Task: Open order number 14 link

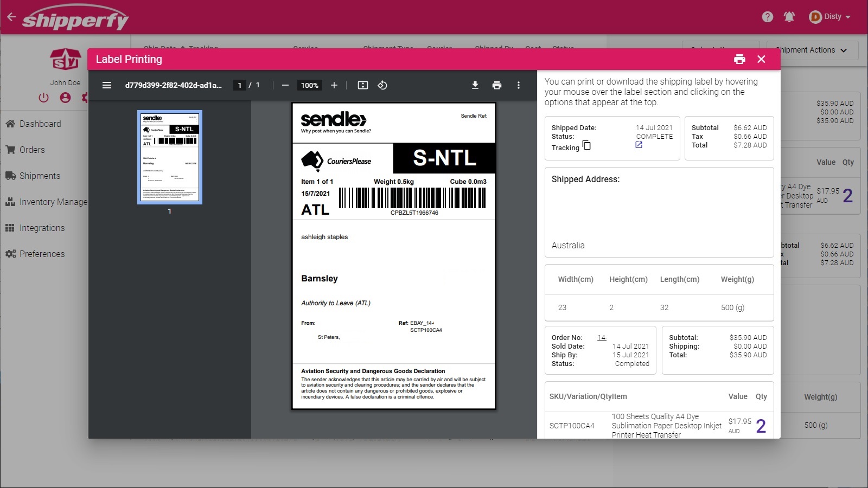Action: point(602,337)
